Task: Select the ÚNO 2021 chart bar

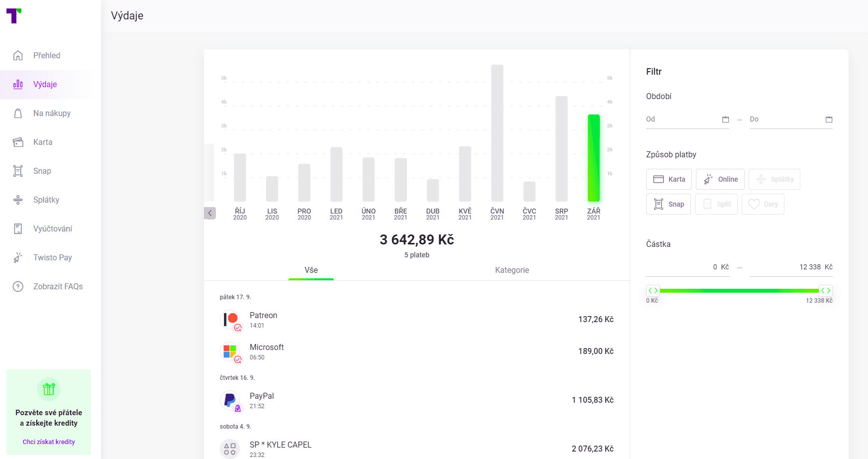Action: tap(369, 180)
